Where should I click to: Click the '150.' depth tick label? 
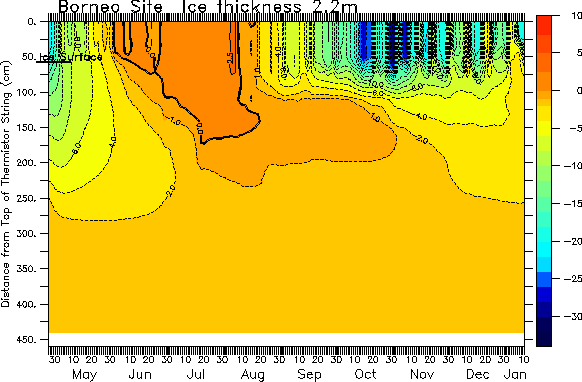coord(27,127)
